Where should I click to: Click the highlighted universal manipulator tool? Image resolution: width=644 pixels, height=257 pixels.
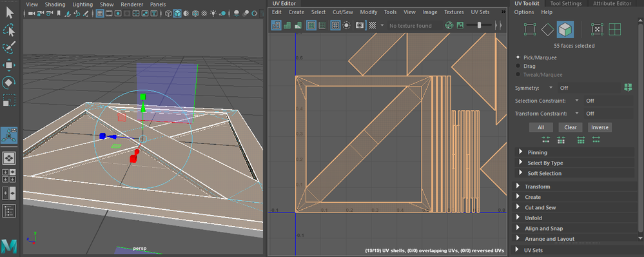[x=9, y=136]
